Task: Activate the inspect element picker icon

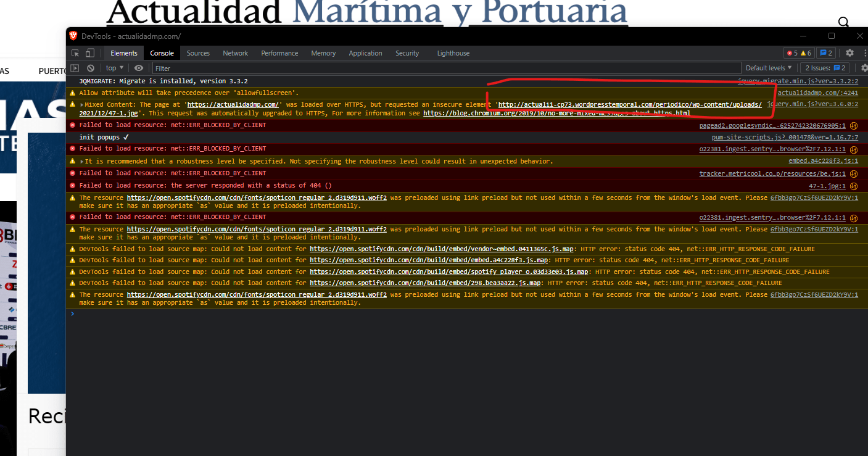Action: pyautogui.click(x=75, y=53)
